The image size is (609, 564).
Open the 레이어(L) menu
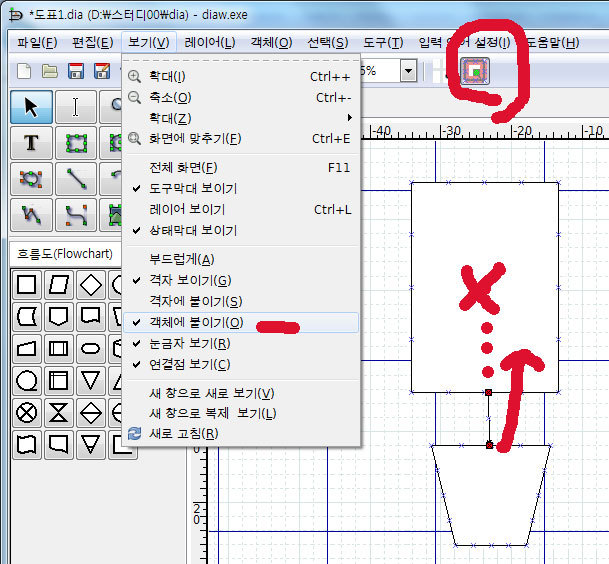coord(210,42)
